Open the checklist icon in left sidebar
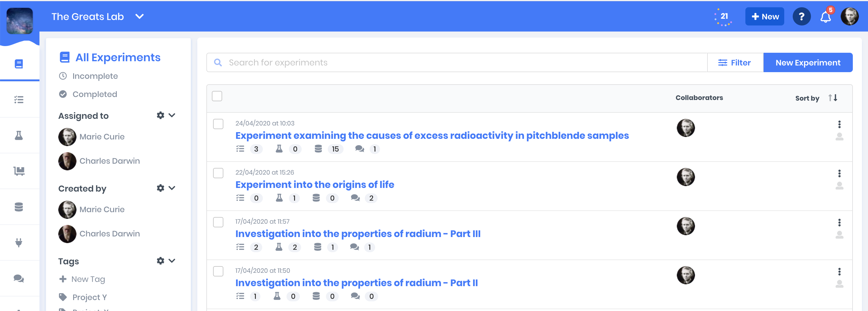 (x=19, y=100)
